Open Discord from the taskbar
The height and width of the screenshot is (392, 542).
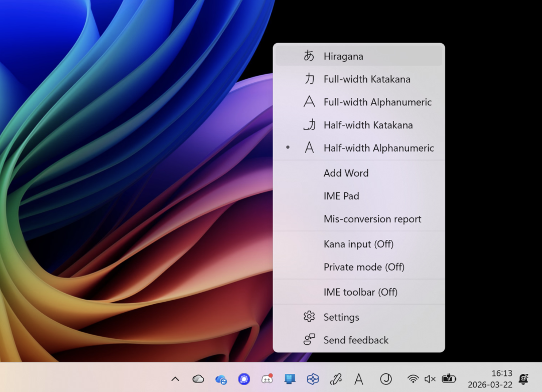[266, 379]
